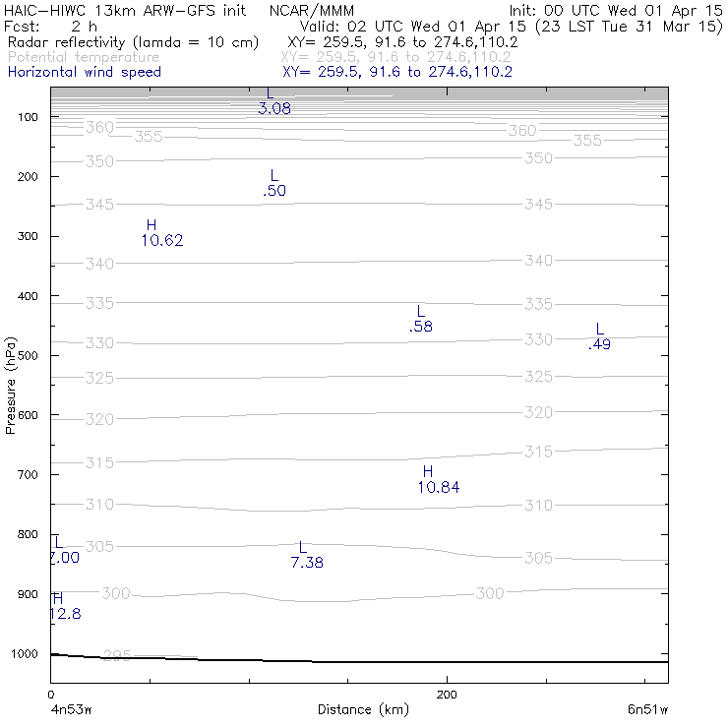The image size is (728, 728).
Task: Click the 100 hPa pressure tick label
Action: (x=28, y=117)
